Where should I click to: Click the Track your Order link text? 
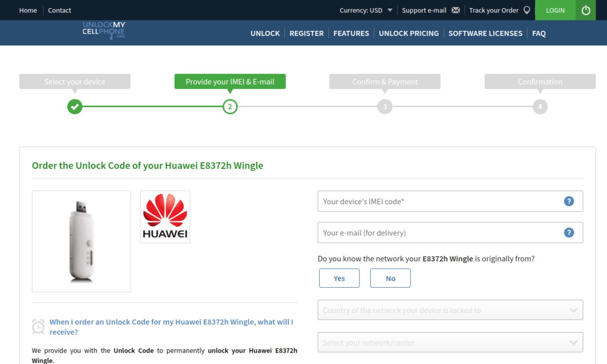coord(494,10)
